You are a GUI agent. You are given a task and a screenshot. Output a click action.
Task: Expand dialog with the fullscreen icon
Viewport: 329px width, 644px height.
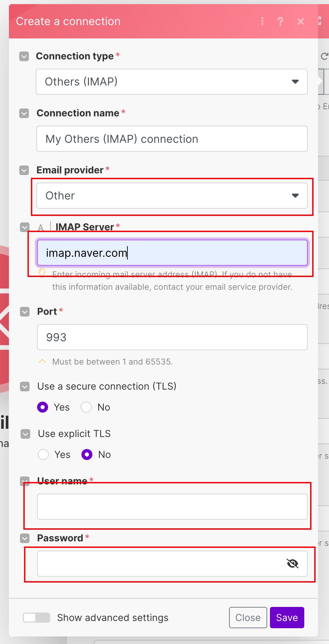[320, 21]
